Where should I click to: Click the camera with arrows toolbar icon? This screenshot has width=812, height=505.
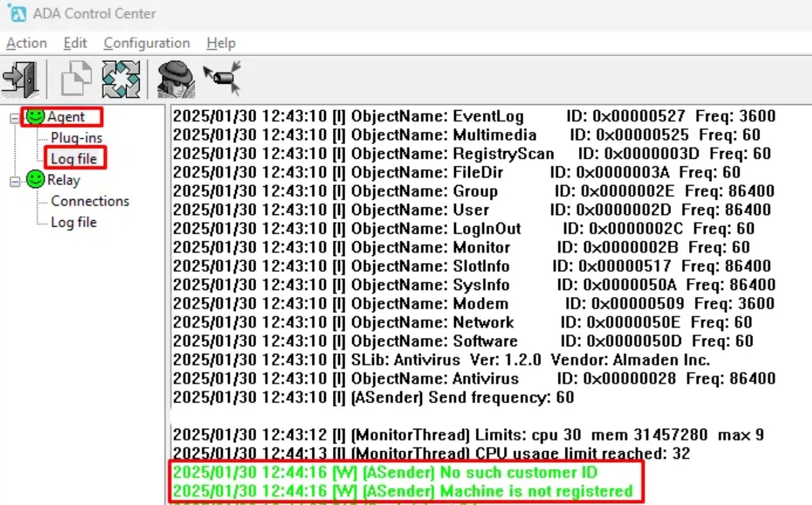click(x=221, y=77)
